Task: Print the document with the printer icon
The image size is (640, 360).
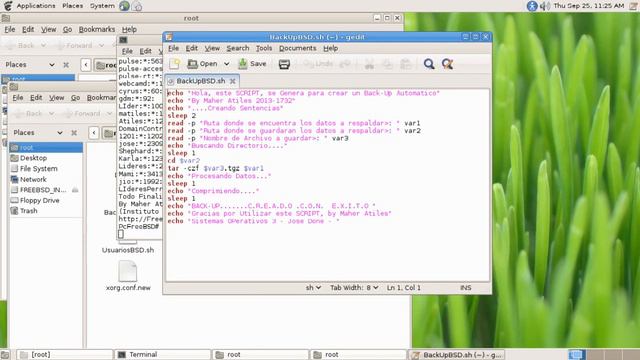Action: (284, 64)
